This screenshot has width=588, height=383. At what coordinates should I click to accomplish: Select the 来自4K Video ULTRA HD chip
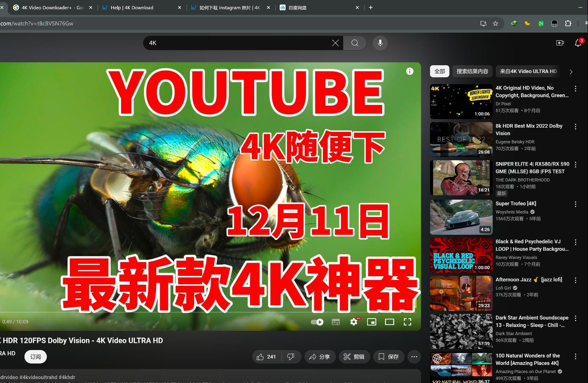coord(528,71)
